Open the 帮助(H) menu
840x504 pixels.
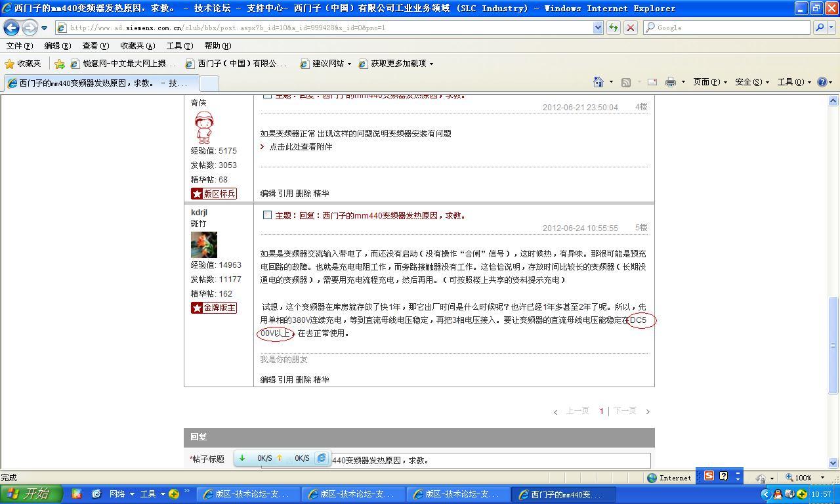click(217, 46)
